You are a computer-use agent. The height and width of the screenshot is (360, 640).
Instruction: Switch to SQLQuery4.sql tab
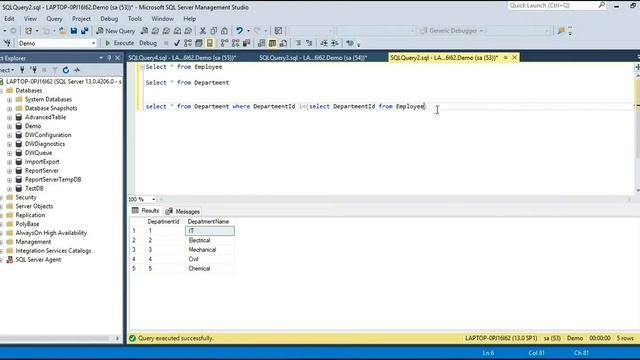pos(182,58)
